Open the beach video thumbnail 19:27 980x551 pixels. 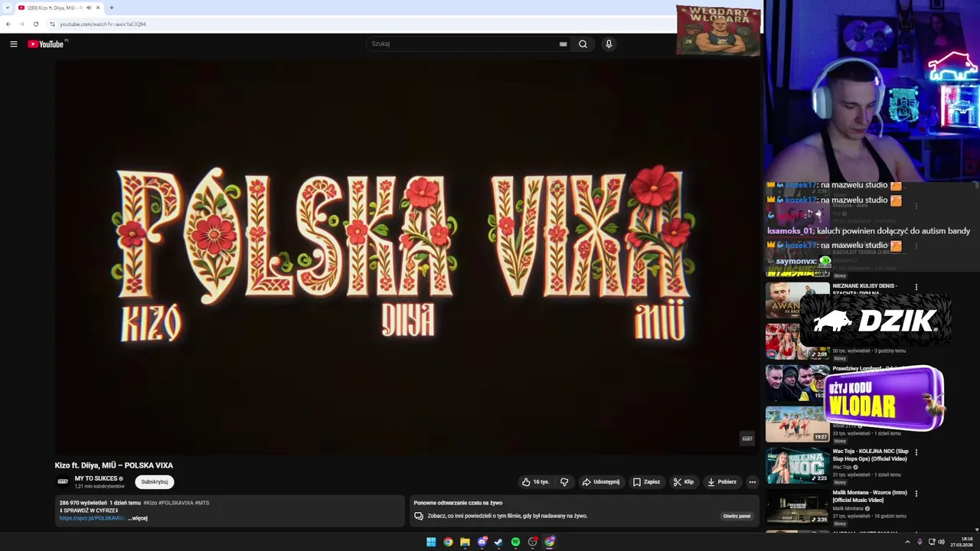tap(798, 424)
